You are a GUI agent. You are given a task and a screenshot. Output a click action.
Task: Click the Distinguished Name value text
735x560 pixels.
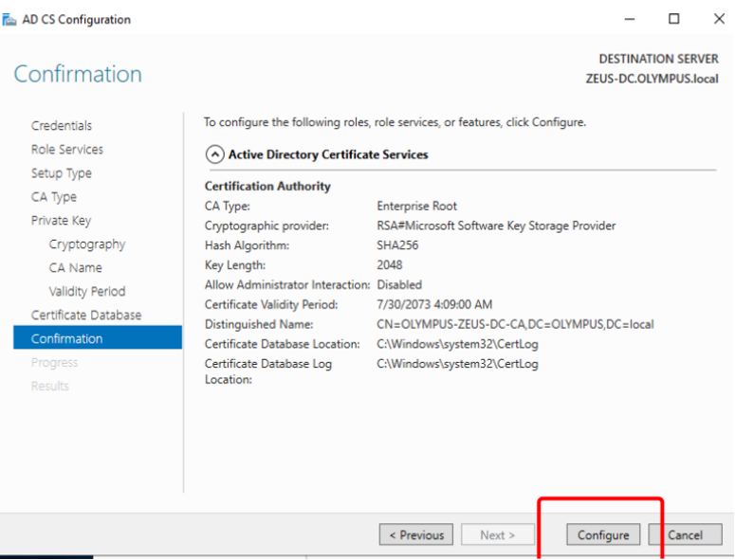515,324
